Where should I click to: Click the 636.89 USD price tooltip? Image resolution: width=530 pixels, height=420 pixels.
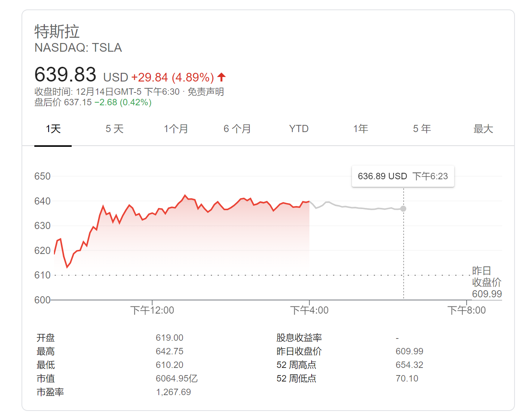[403, 176]
